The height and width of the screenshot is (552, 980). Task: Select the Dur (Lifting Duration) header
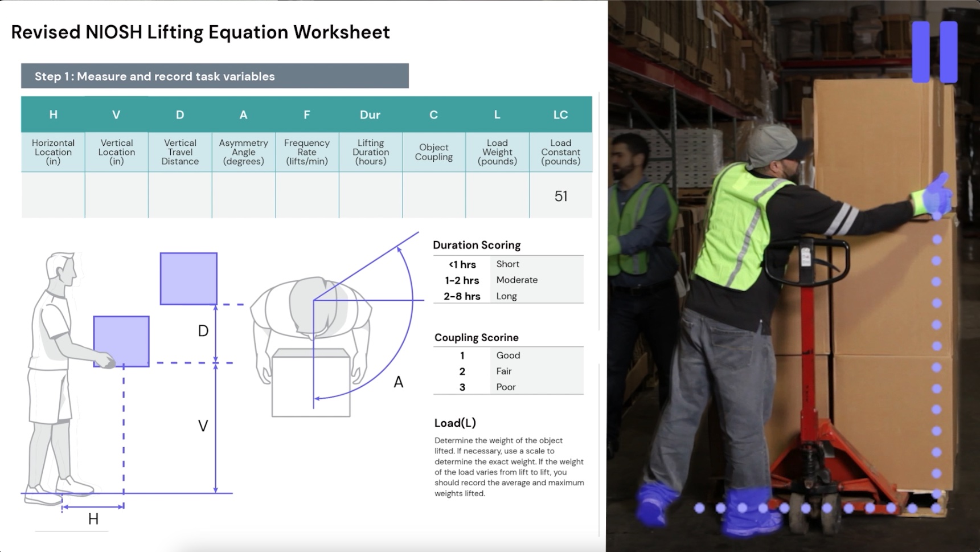370,115
